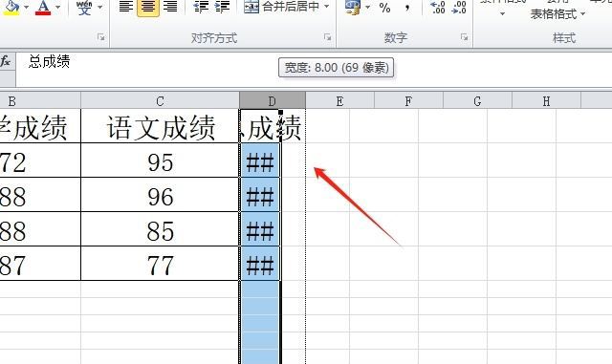Increase decimal places
Screen dimensions: 612x364
pyautogui.click(x=437, y=8)
